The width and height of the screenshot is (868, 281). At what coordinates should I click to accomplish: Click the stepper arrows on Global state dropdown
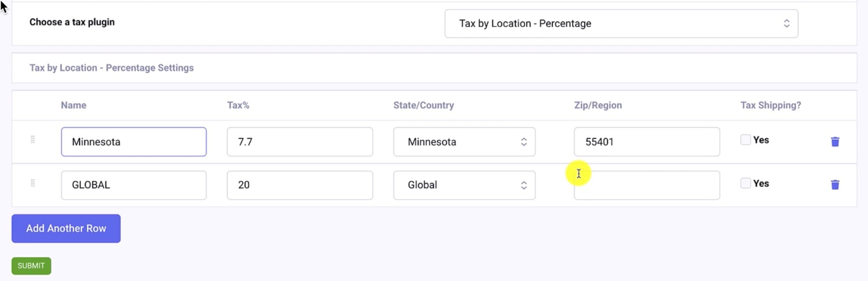coord(525,185)
